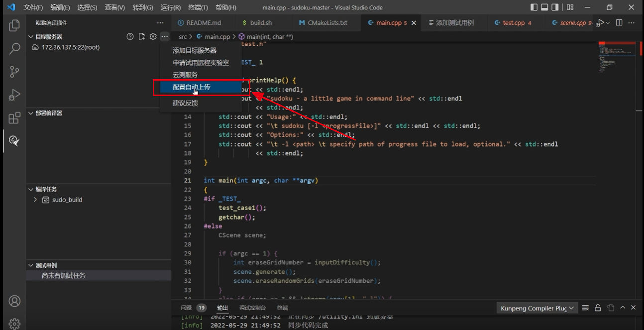Click the editor minimap preview
The image size is (644, 330).
[x=617, y=58]
